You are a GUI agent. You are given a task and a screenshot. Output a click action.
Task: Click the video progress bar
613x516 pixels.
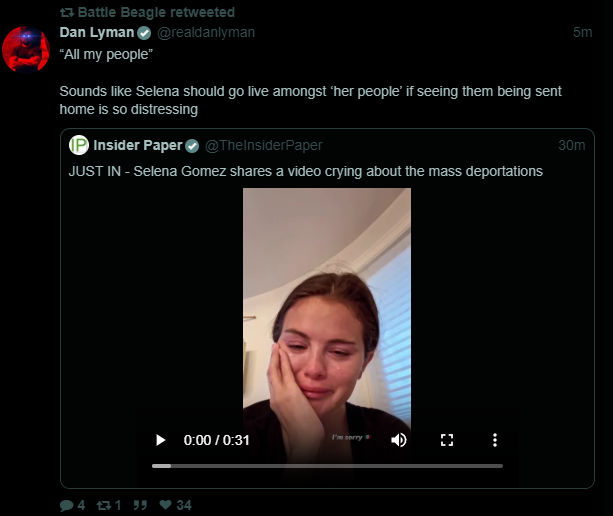pos(327,466)
